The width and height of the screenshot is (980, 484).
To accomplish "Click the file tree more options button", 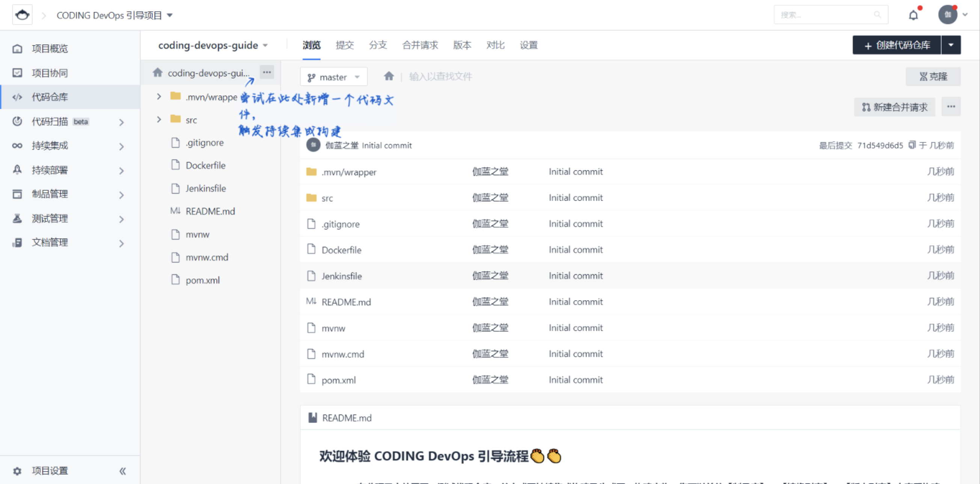I will point(267,72).
